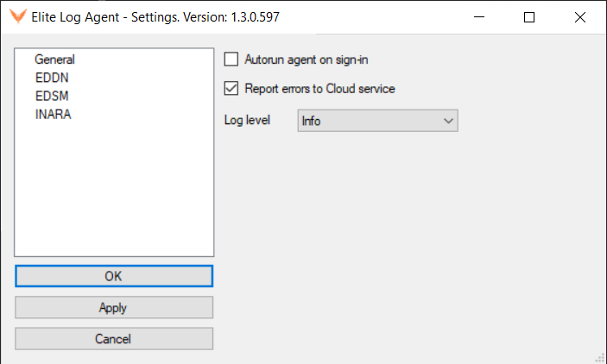Minimize the Settings window
The width and height of the screenshot is (607, 364).
[479, 17]
